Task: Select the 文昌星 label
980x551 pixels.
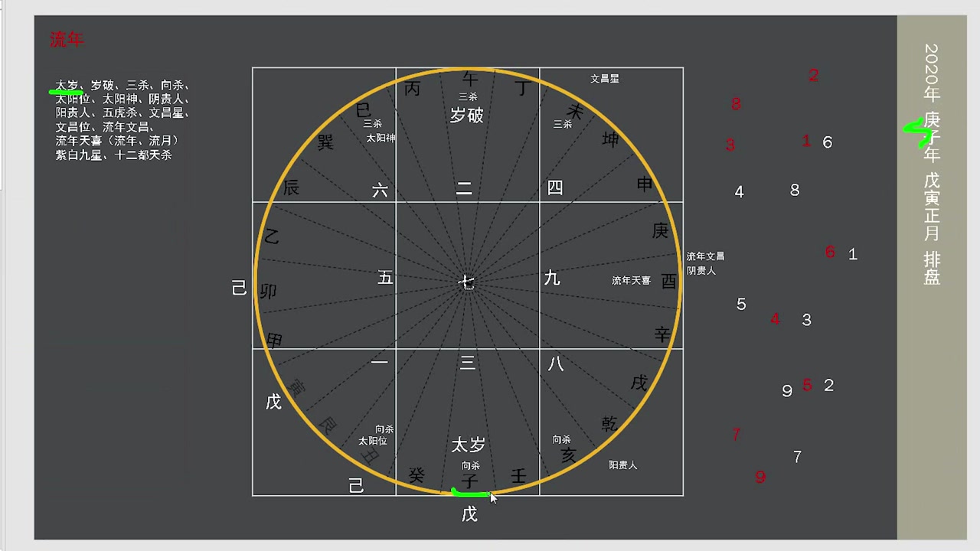Action: 605,79
